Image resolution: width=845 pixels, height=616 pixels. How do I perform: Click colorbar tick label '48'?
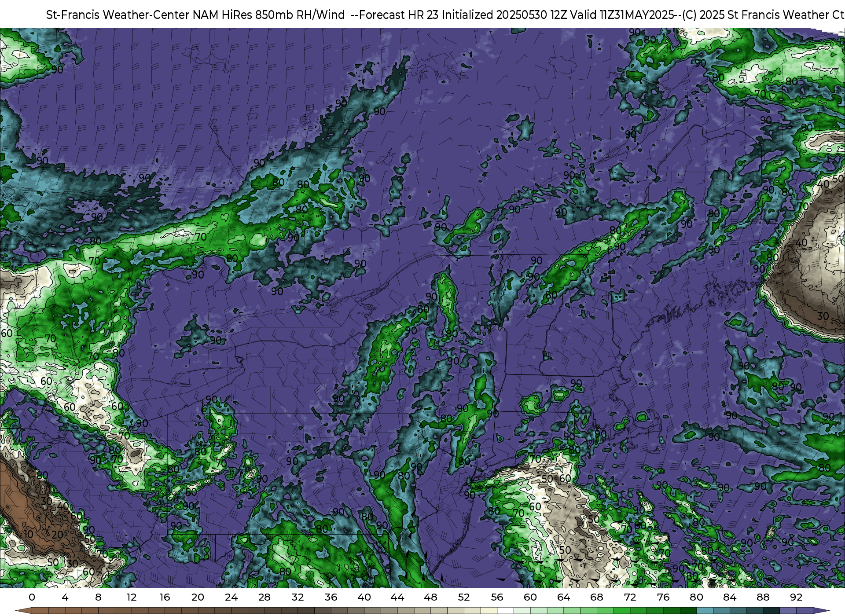[x=430, y=597]
